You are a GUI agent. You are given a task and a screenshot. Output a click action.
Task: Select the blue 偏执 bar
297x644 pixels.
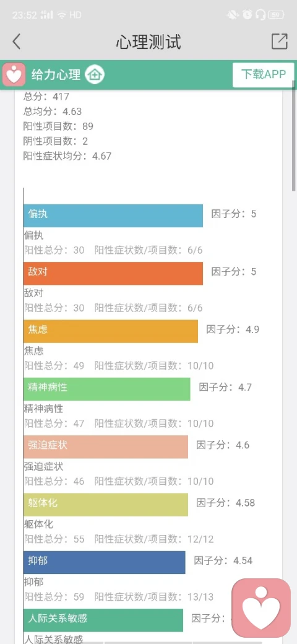point(113,215)
